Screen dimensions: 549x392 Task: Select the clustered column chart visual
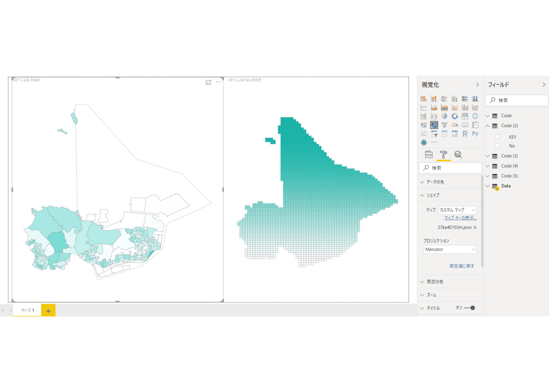(x=455, y=99)
